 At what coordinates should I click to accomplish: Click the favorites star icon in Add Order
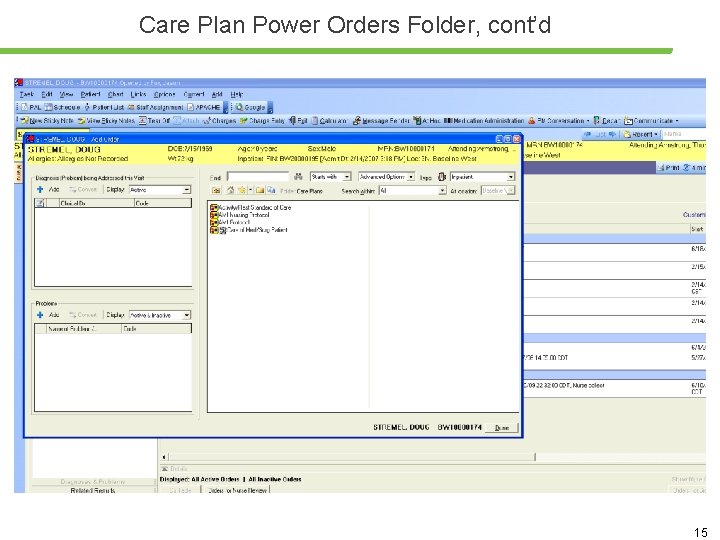pyautogui.click(x=242, y=190)
